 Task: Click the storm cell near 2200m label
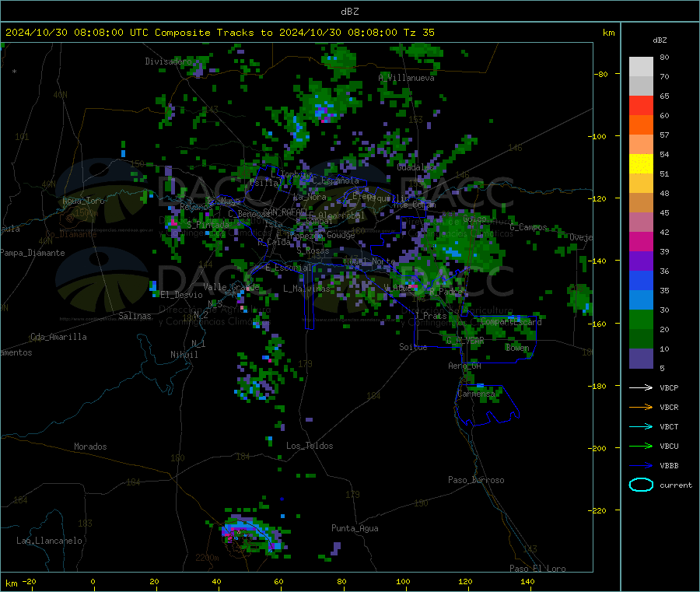[x=253, y=534]
